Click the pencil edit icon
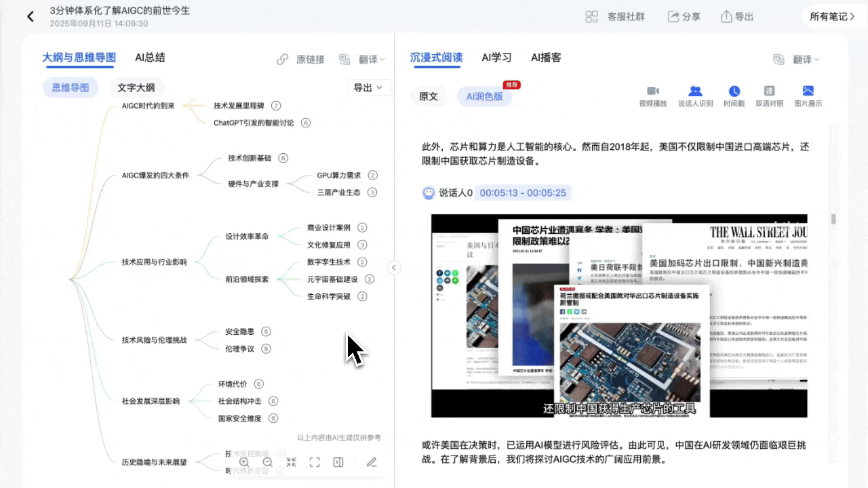 click(372, 462)
